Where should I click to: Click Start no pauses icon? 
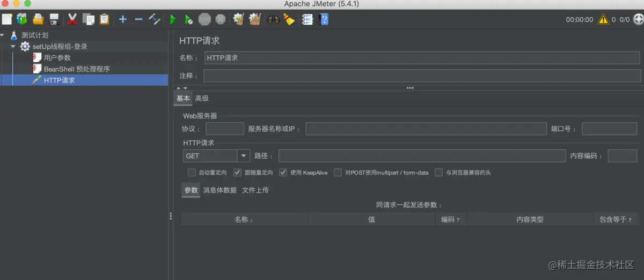(188, 19)
